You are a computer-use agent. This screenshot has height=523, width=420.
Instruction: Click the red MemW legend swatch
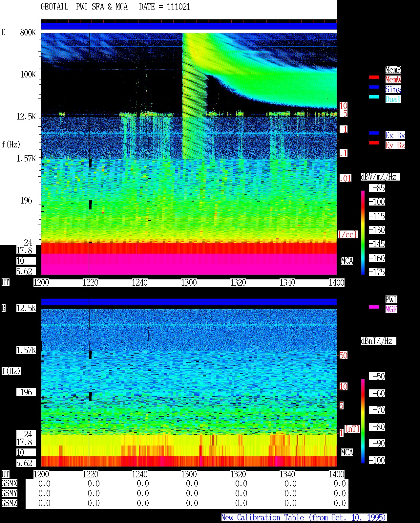pyautogui.click(x=374, y=77)
